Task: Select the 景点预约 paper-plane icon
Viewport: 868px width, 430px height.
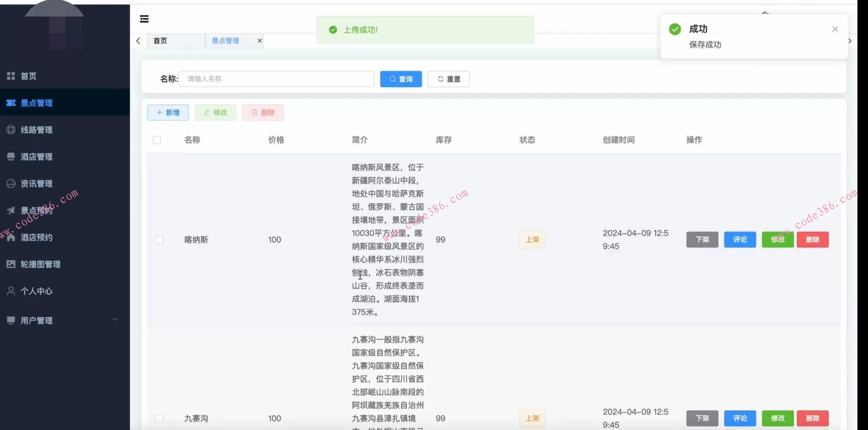Action: [x=11, y=210]
